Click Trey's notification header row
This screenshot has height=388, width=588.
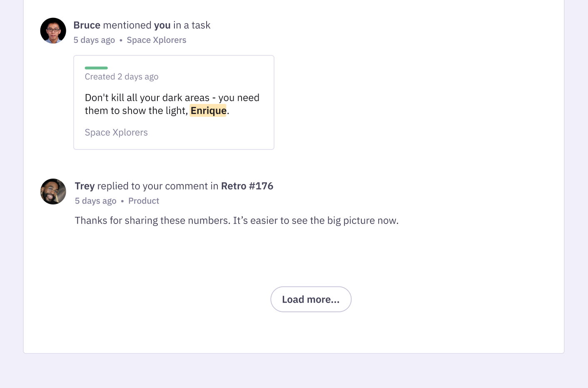174,186
